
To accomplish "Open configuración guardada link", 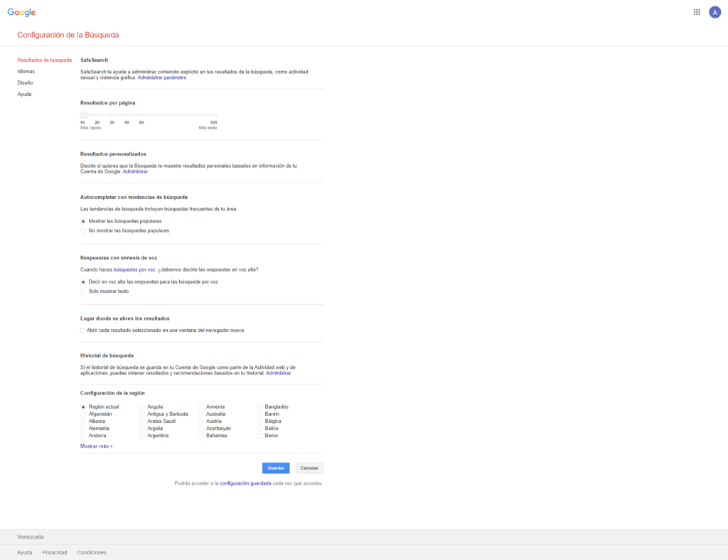I will [x=245, y=483].
